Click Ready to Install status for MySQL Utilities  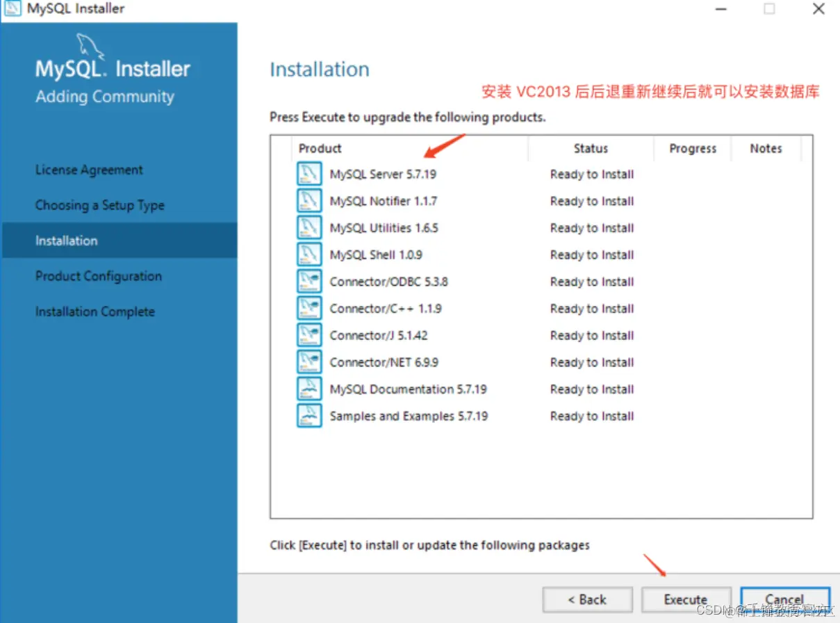point(592,228)
